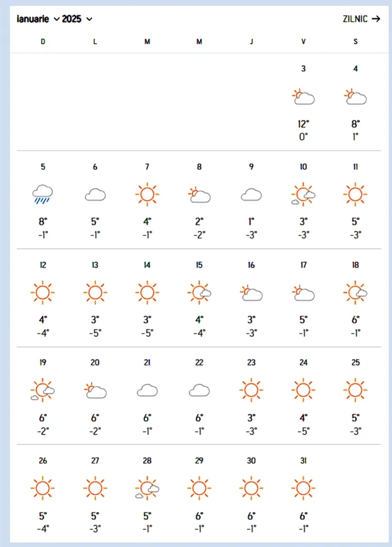Select the 12° high temperature on day 3
Image resolution: width=392 pixels, height=547 pixels.
303,124
